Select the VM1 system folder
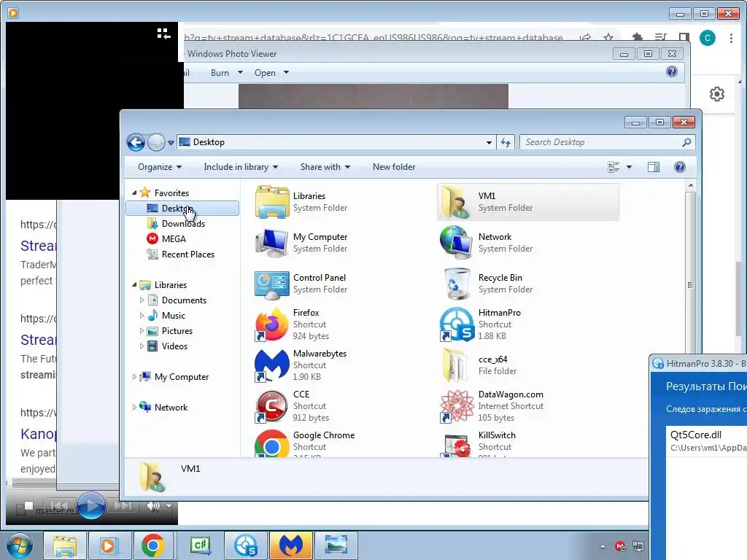 [528, 202]
